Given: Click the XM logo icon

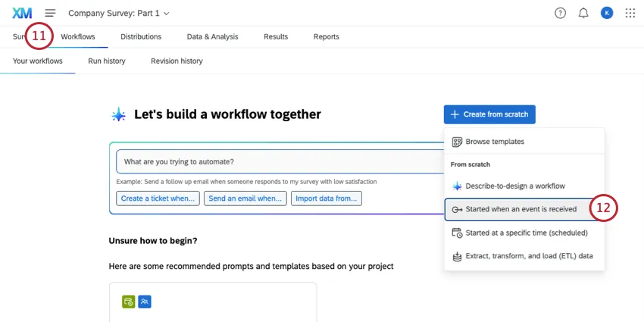Looking at the screenshot, I should [22, 13].
